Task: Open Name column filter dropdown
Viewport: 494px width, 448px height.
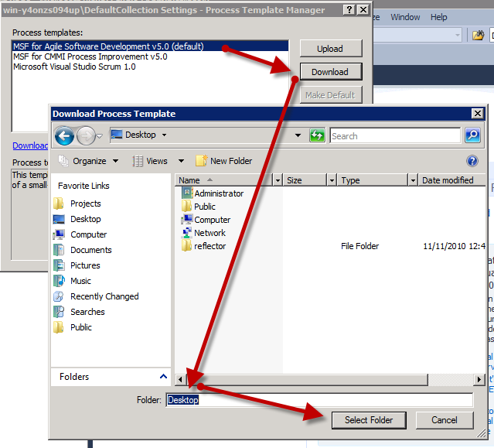Action: [x=278, y=180]
